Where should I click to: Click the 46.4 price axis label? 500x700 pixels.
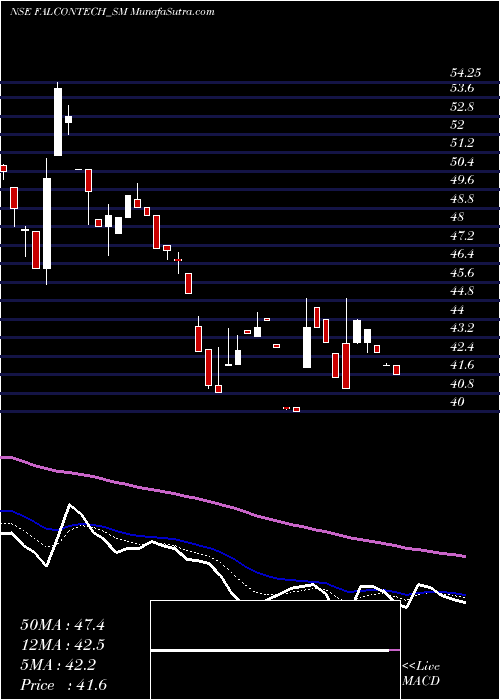click(x=462, y=254)
